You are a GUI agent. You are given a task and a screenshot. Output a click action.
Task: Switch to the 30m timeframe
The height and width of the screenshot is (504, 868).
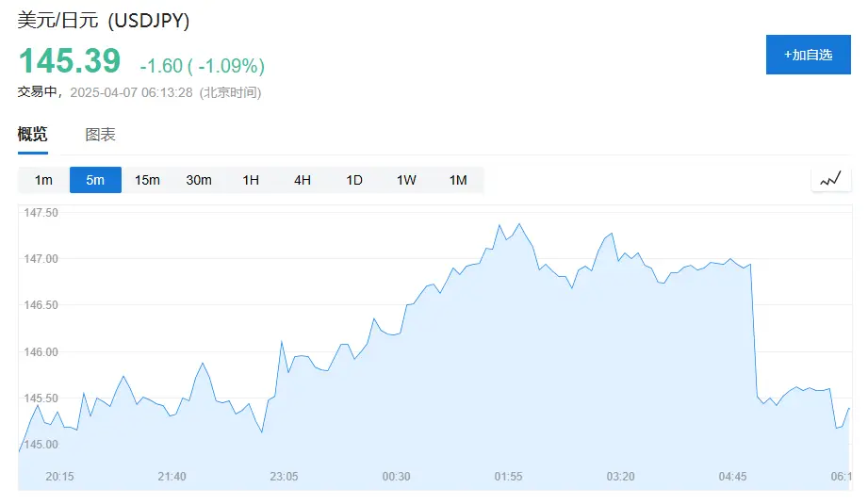click(199, 180)
